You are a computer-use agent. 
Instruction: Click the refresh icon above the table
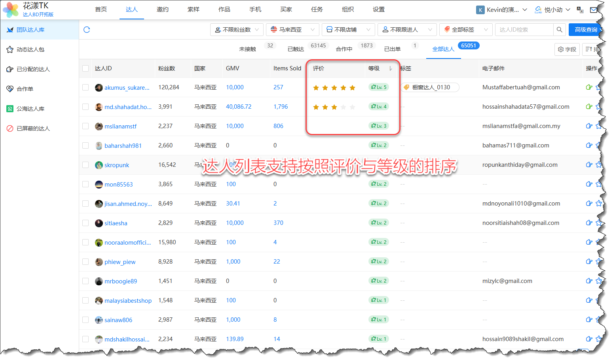pyautogui.click(x=87, y=30)
